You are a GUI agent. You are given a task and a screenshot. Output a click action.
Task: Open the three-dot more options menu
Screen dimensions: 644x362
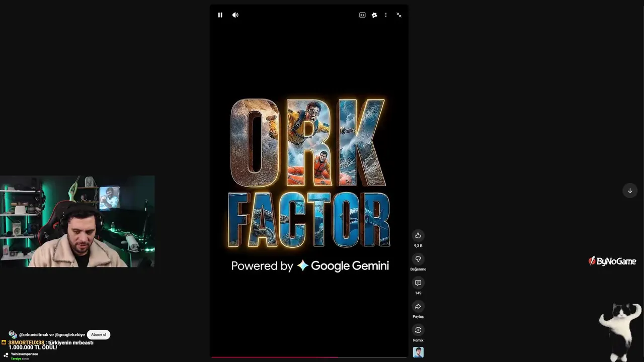pyautogui.click(x=386, y=15)
